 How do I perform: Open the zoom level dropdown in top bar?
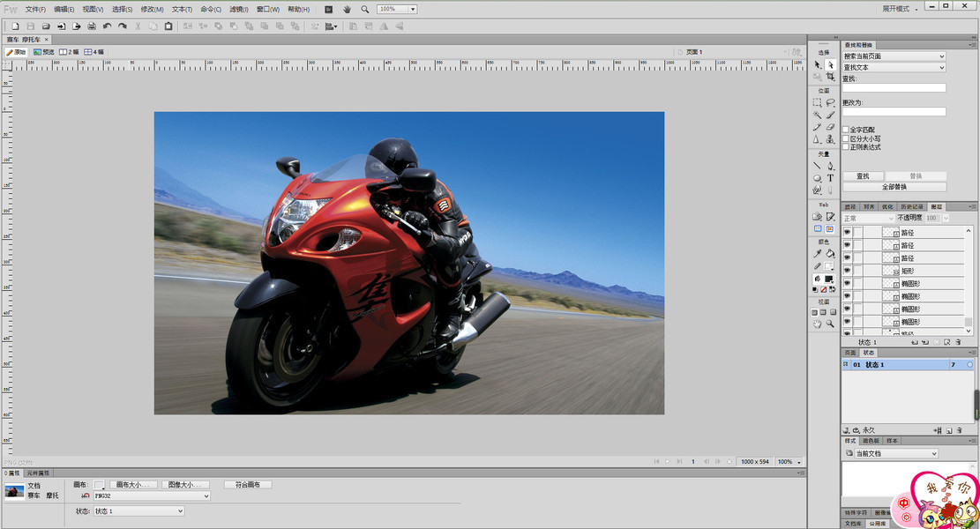pos(413,10)
